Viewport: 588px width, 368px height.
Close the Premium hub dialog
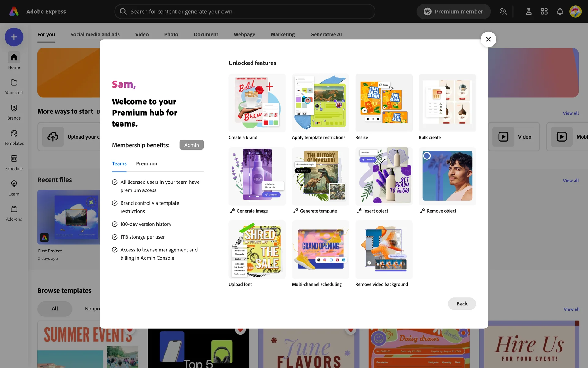(488, 39)
